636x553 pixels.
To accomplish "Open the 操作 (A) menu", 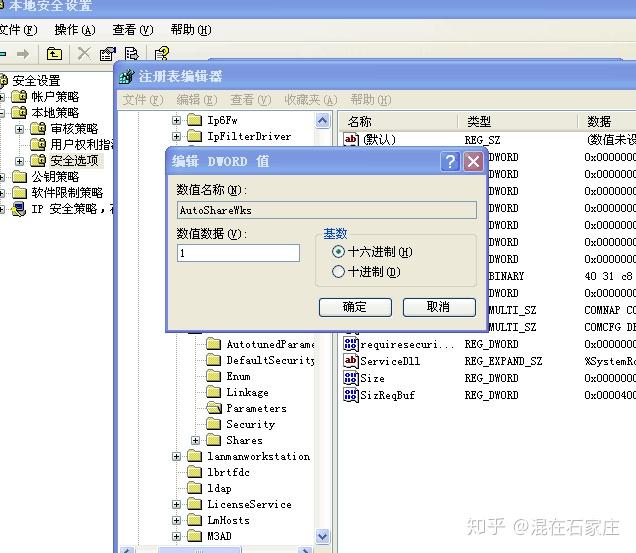I will pyautogui.click(x=75, y=30).
